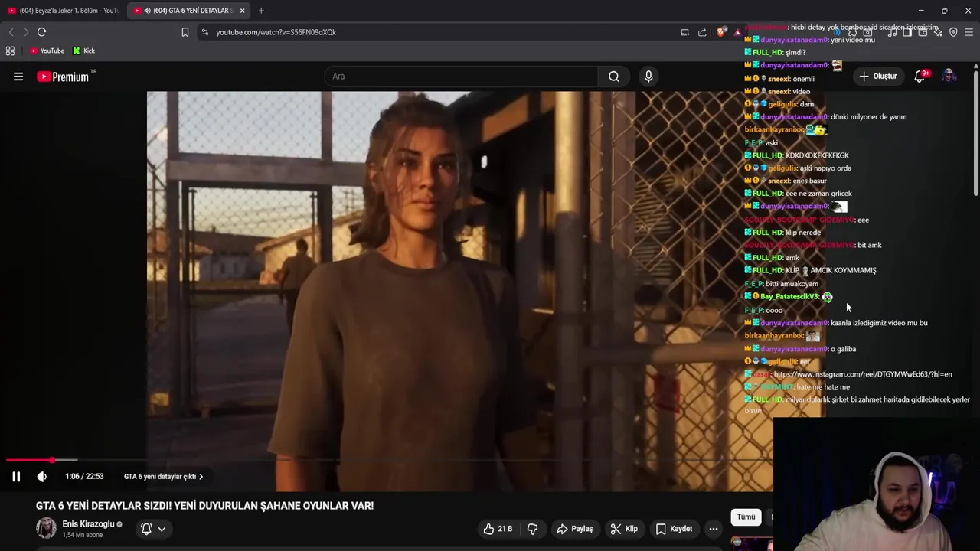Click the youtube.com address bar URL
The width and height of the screenshot is (980, 551).
pos(276,32)
